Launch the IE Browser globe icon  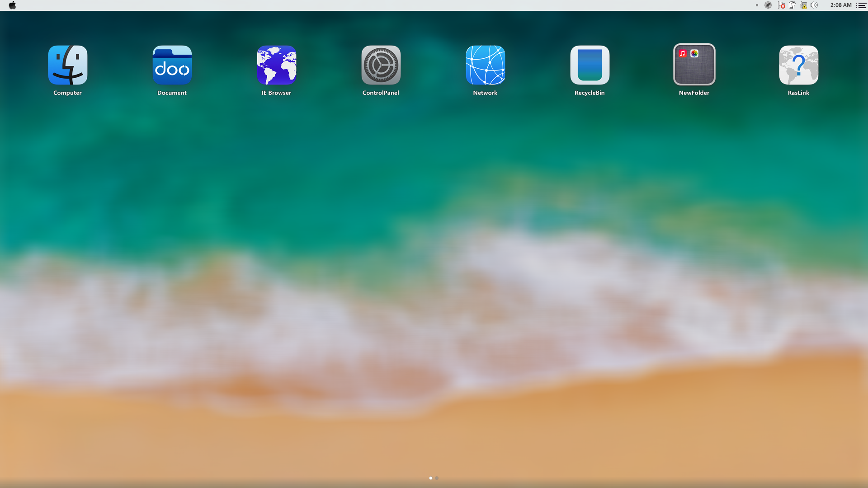click(x=277, y=65)
